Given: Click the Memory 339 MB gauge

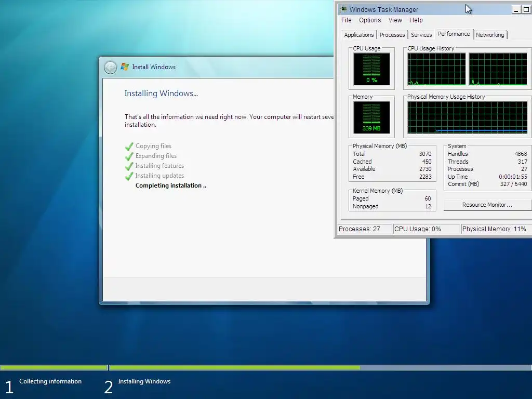Looking at the screenshot, I should point(371,117).
